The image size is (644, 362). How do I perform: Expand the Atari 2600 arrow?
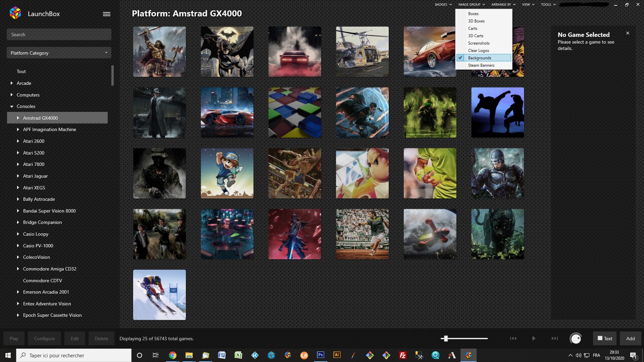pos(18,141)
